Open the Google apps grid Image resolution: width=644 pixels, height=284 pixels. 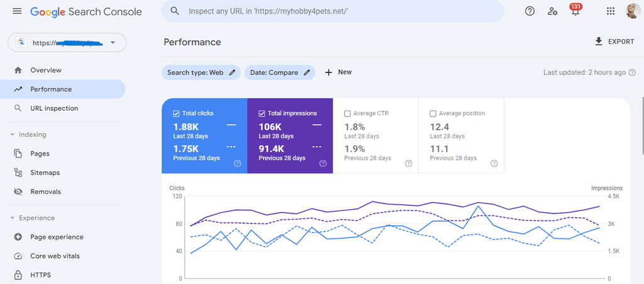pos(610,11)
